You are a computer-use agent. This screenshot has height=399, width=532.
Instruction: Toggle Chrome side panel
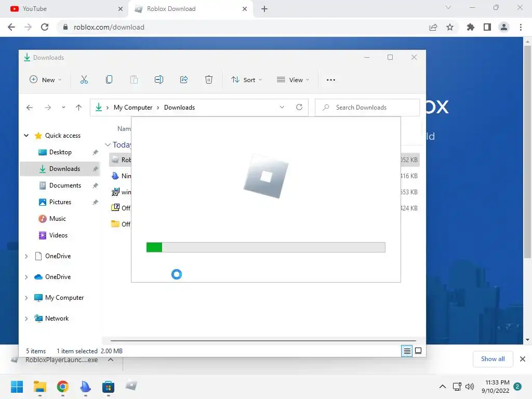click(487, 27)
